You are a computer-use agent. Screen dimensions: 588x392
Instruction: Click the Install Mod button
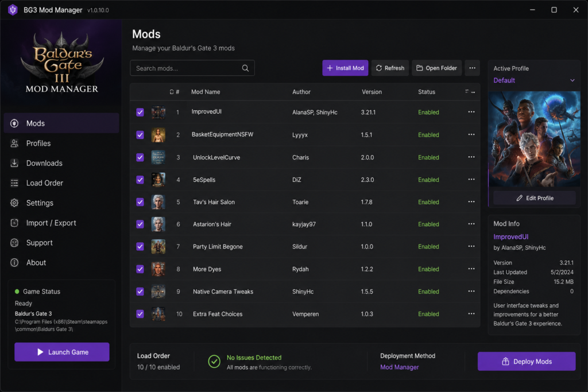pos(345,68)
